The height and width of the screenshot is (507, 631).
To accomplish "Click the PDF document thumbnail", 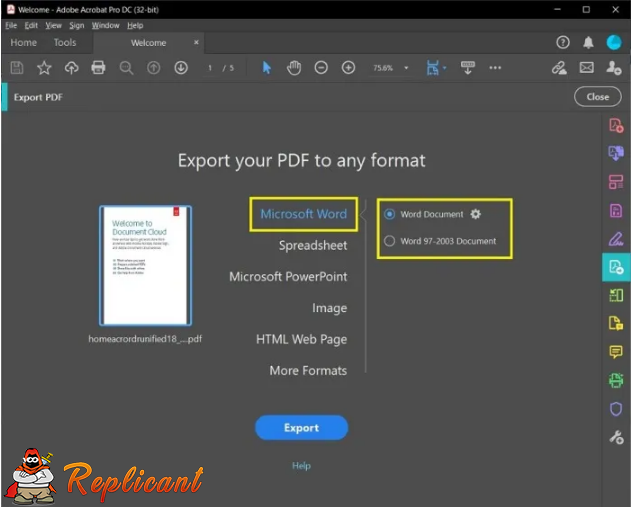I will pyautogui.click(x=145, y=266).
